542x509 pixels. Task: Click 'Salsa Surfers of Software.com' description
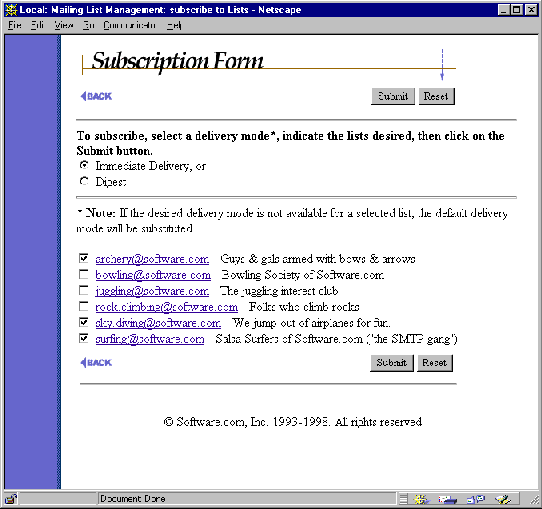click(x=336, y=339)
